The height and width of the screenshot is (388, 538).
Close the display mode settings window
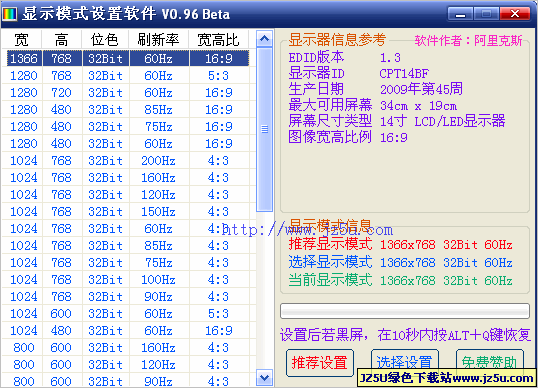point(515,14)
